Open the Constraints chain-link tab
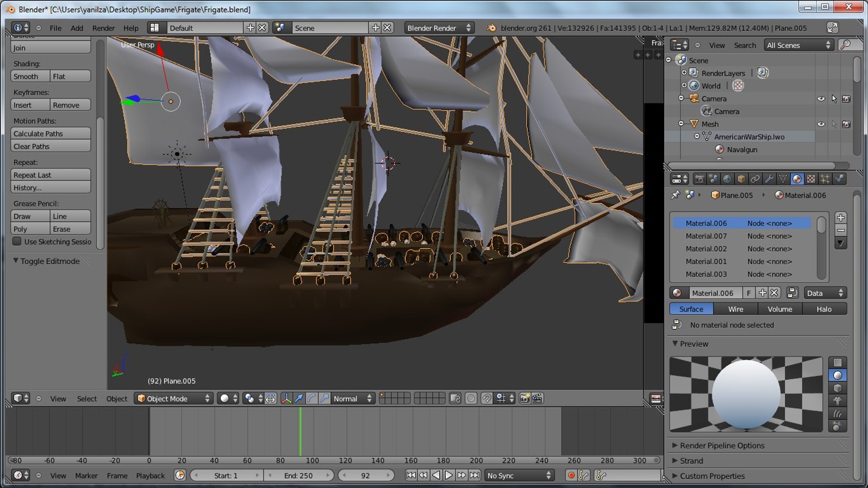This screenshot has width=868, height=488. (x=755, y=179)
